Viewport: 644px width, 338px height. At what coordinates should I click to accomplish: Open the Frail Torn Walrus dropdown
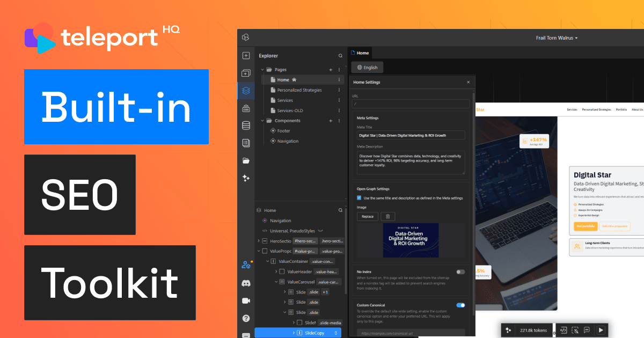click(x=557, y=38)
